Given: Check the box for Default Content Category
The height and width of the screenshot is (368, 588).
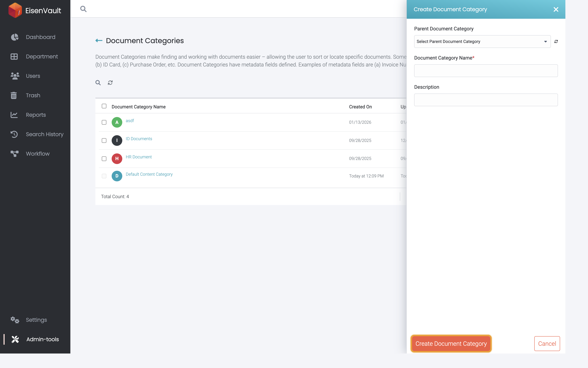Looking at the screenshot, I should [x=104, y=176].
